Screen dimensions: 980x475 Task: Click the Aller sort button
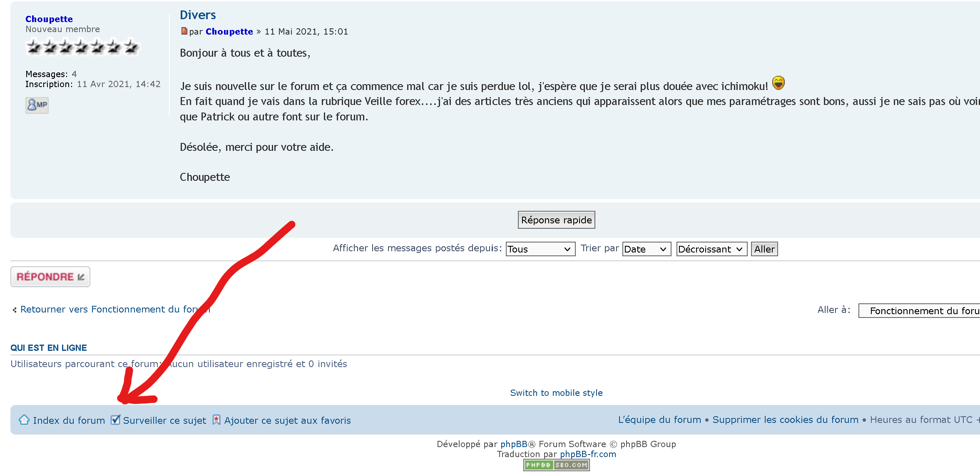(x=764, y=249)
